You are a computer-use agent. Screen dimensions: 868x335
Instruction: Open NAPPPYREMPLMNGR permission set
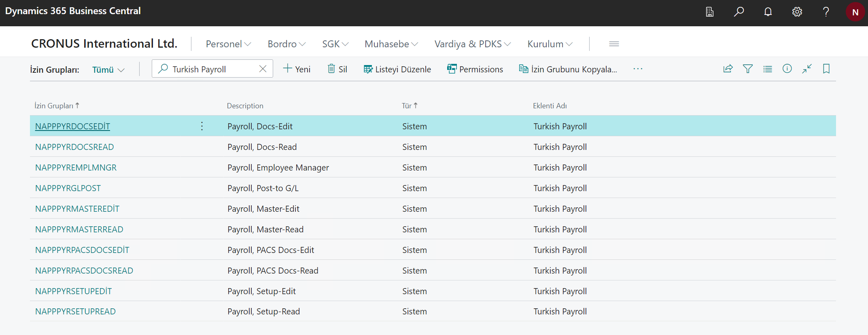point(76,167)
